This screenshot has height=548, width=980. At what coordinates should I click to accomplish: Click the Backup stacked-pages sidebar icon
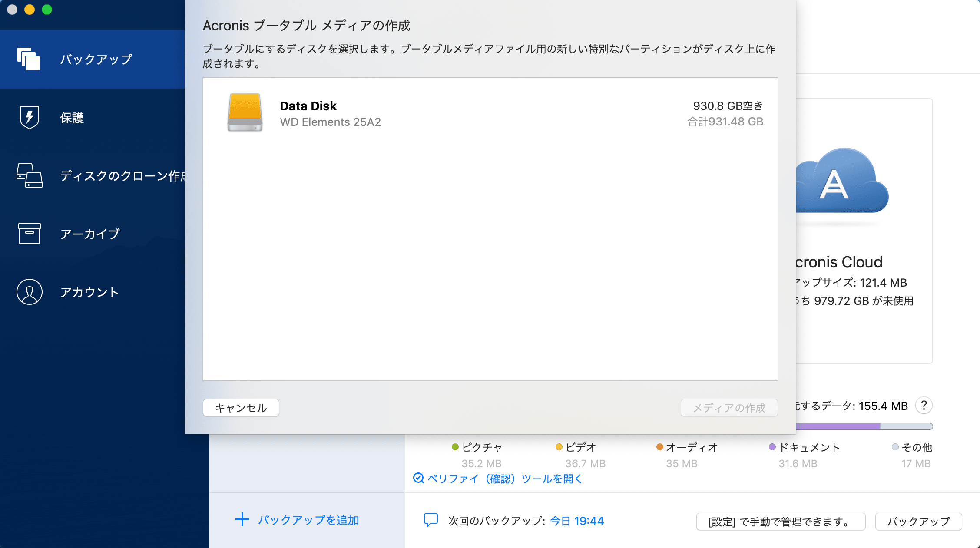point(29,59)
